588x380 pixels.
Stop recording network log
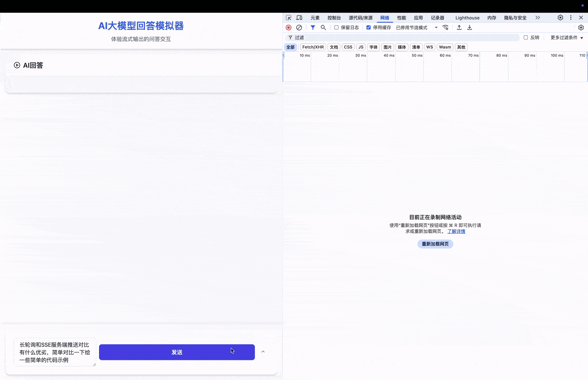pos(289,28)
